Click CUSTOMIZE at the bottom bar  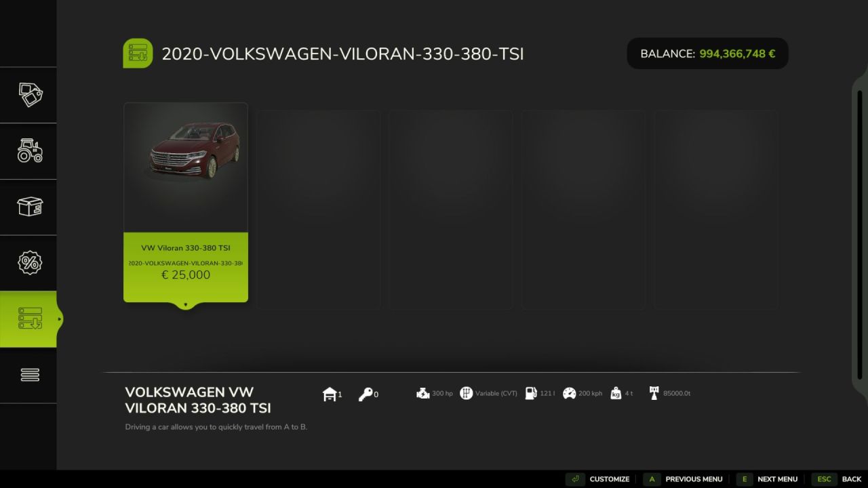click(x=608, y=479)
